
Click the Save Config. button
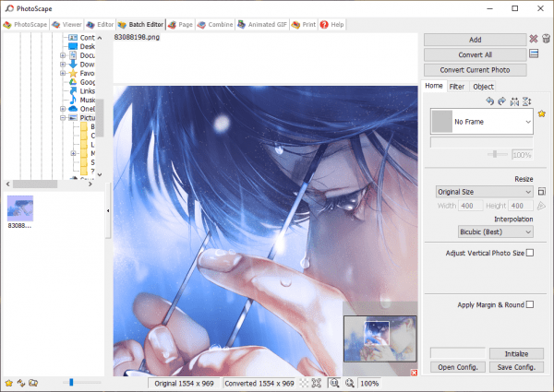[516, 367]
